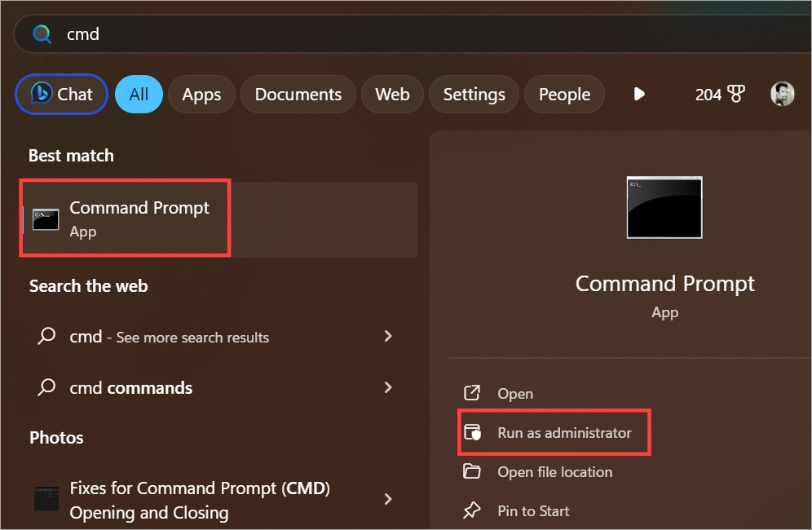Switch to the Settings filter tab
The width and height of the screenshot is (812, 530).
(474, 94)
